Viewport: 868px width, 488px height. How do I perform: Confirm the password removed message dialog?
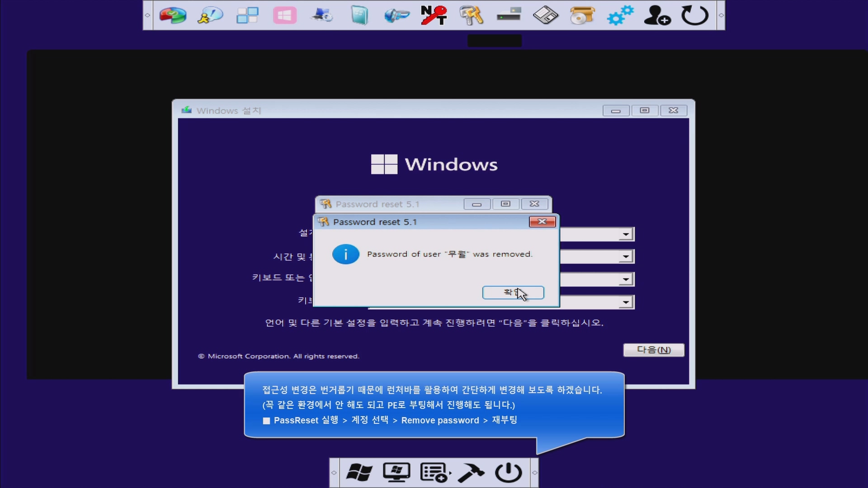(513, 292)
